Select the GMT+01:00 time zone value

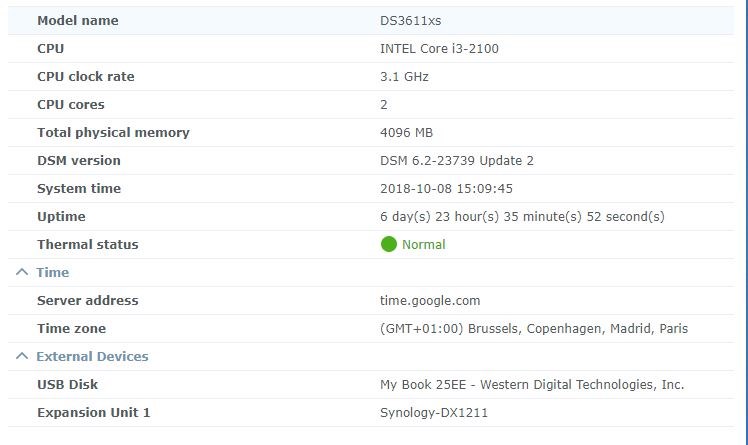pyautogui.click(x=534, y=328)
